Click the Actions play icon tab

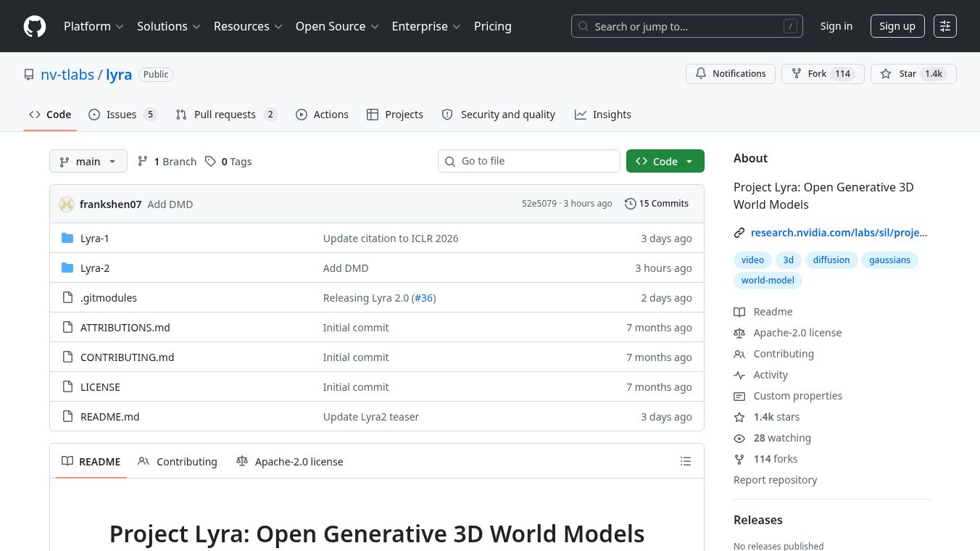[x=302, y=115]
